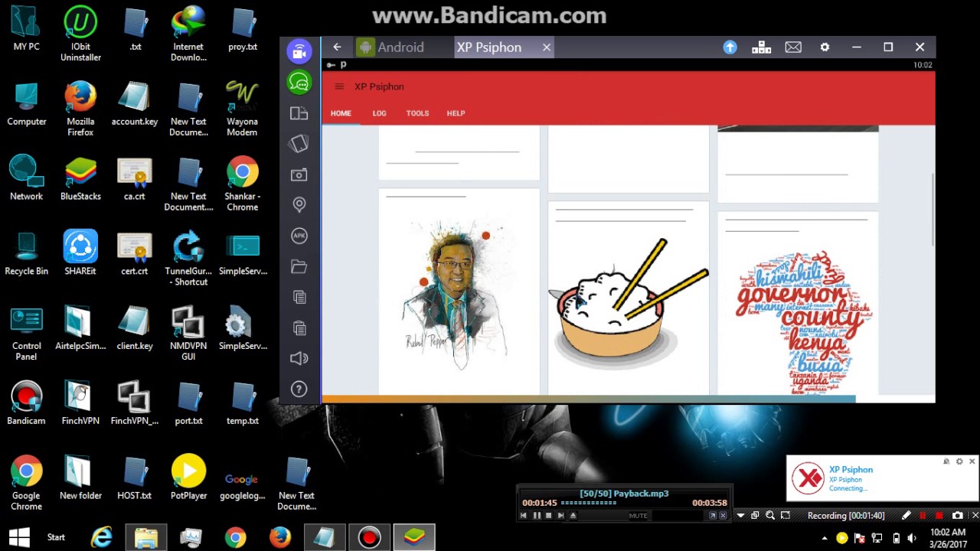Open the set location pin icon
The width and height of the screenshot is (980, 551).
point(299,204)
